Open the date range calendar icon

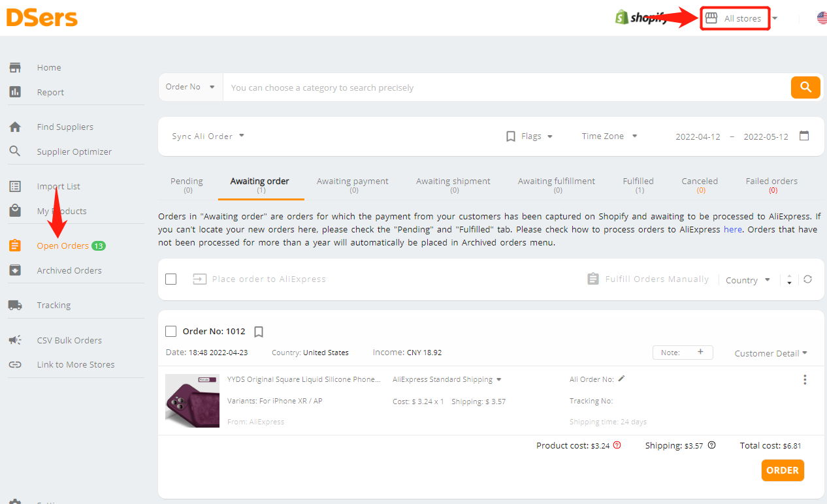(x=804, y=136)
